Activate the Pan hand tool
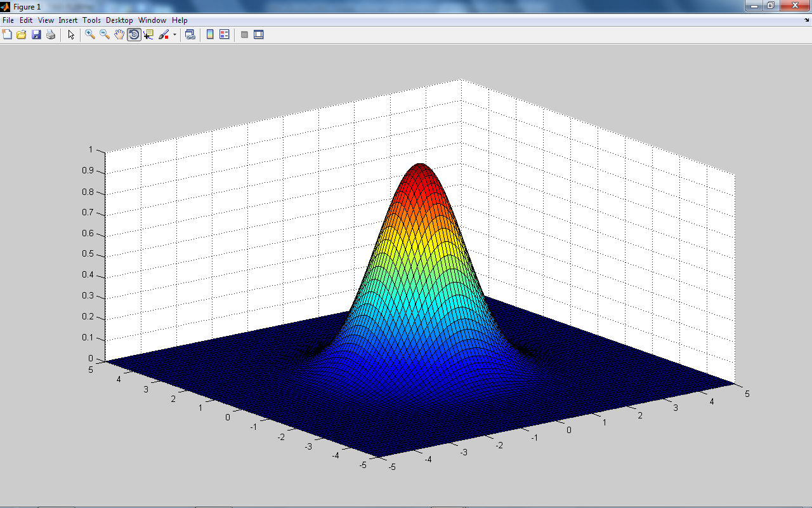This screenshot has height=508, width=812. [119, 34]
